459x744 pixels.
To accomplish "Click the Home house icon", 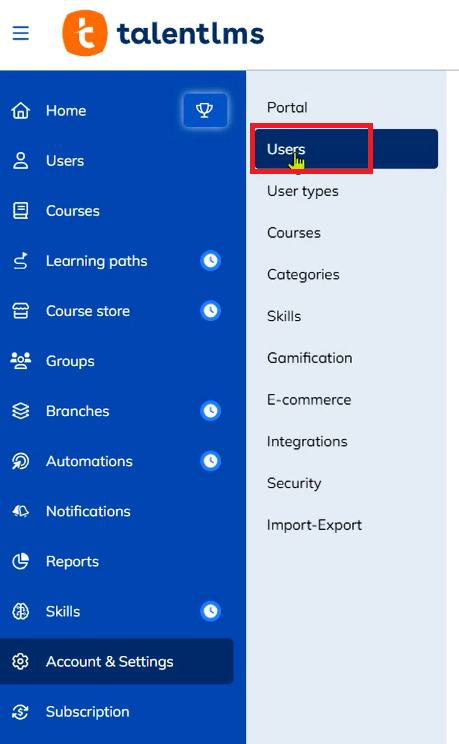I will [x=20, y=111].
